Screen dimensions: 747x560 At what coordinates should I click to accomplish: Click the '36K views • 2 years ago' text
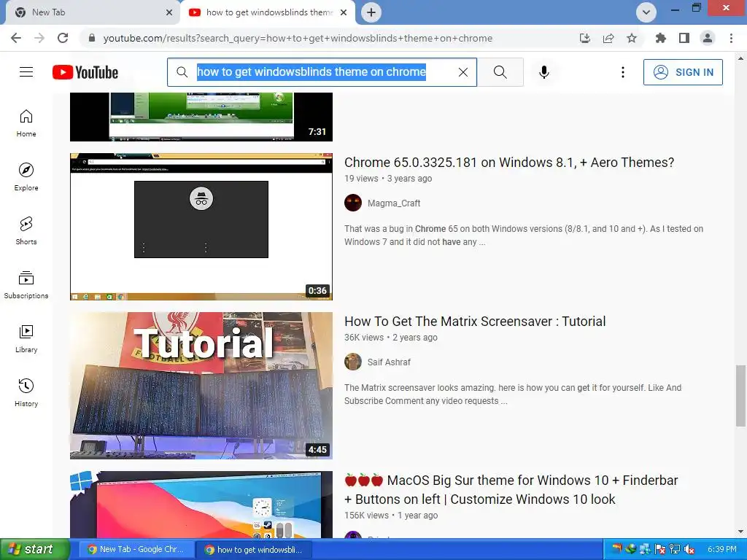(391, 338)
